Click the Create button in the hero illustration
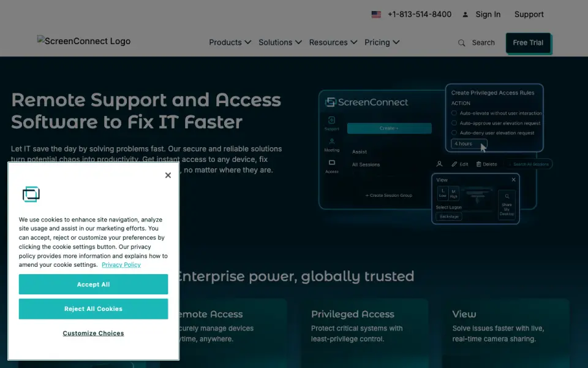 [x=390, y=128]
